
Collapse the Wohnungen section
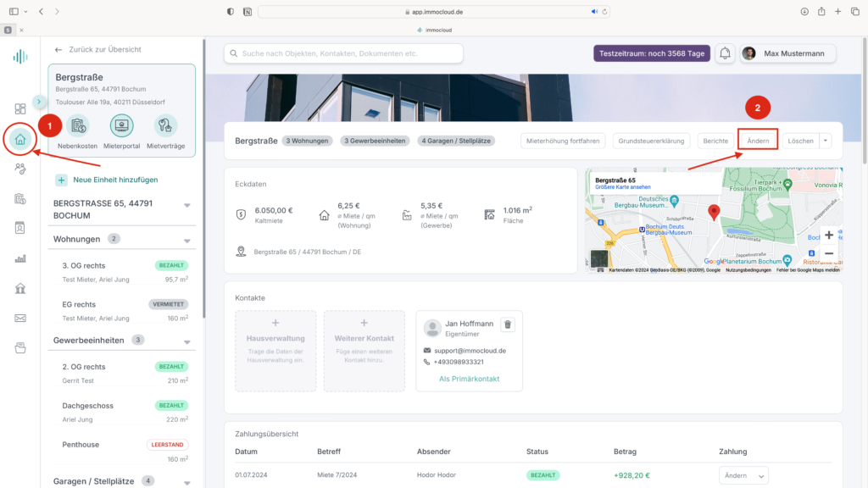click(x=187, y=241)
